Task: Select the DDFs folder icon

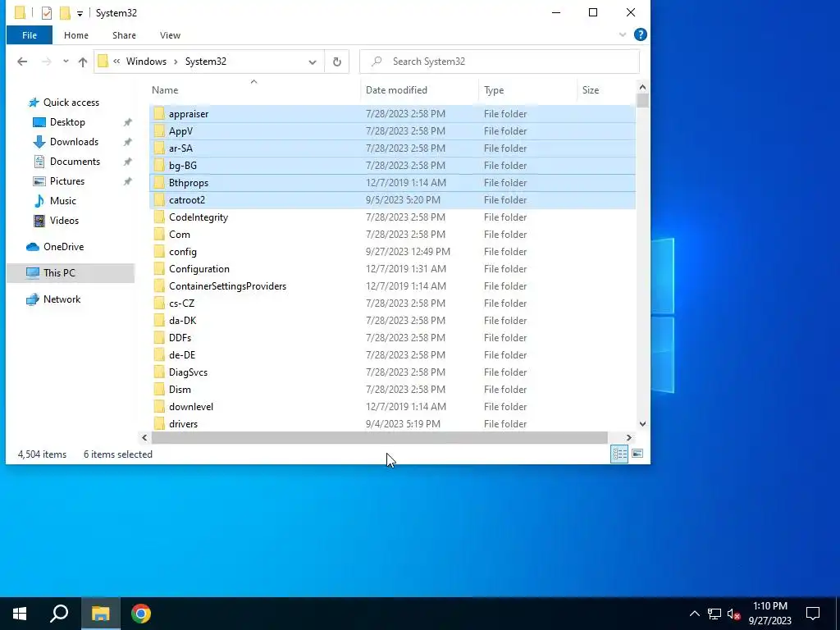Action: click(159, 337)
